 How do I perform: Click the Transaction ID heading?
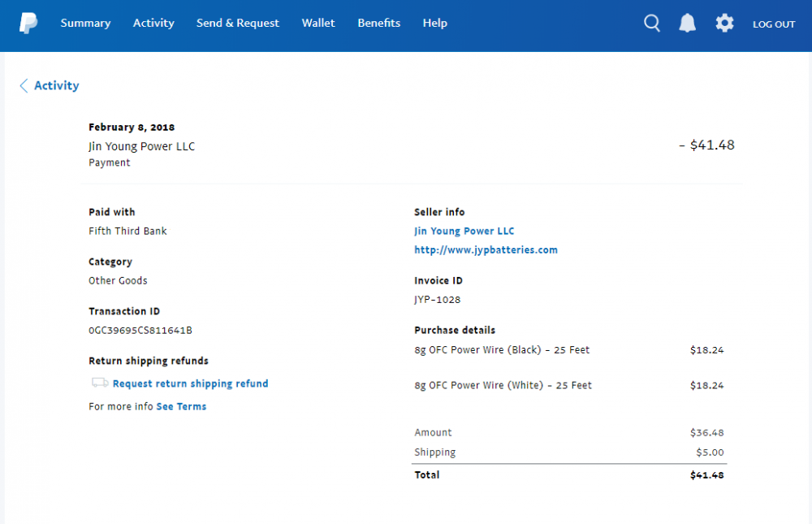pos(124,311)
